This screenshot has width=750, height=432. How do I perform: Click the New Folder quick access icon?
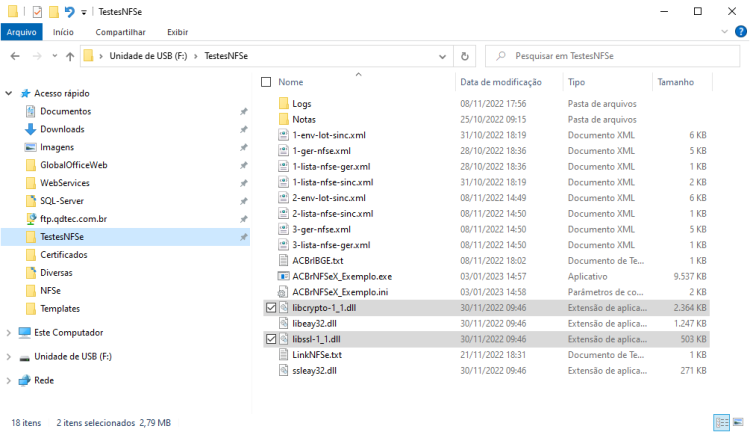[x=54, y=11]
